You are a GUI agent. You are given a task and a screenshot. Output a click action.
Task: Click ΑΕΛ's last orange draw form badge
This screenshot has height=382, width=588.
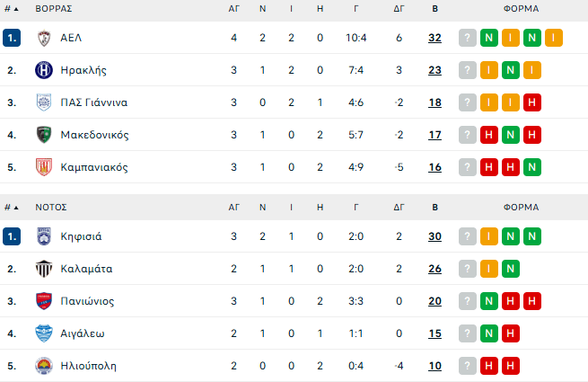point(553,38)
